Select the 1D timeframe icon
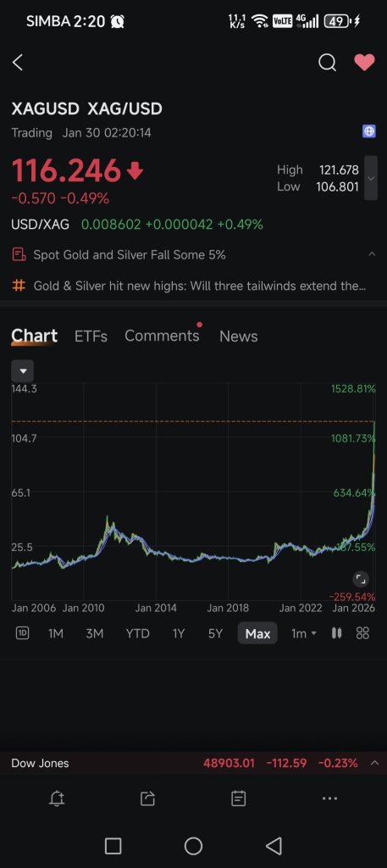The image size is (387, 868). pyautogui.click(x=22, y=633)
